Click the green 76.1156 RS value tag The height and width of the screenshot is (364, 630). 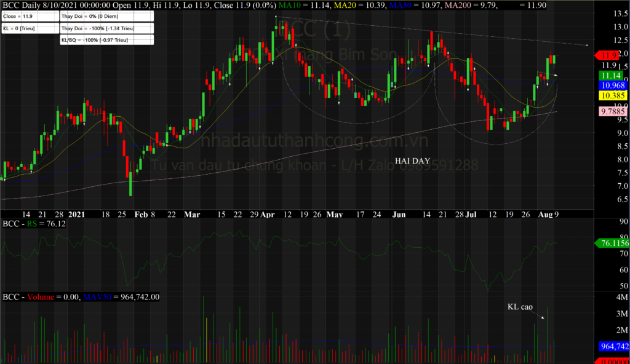pyautogui.click(x=612, y=243)
